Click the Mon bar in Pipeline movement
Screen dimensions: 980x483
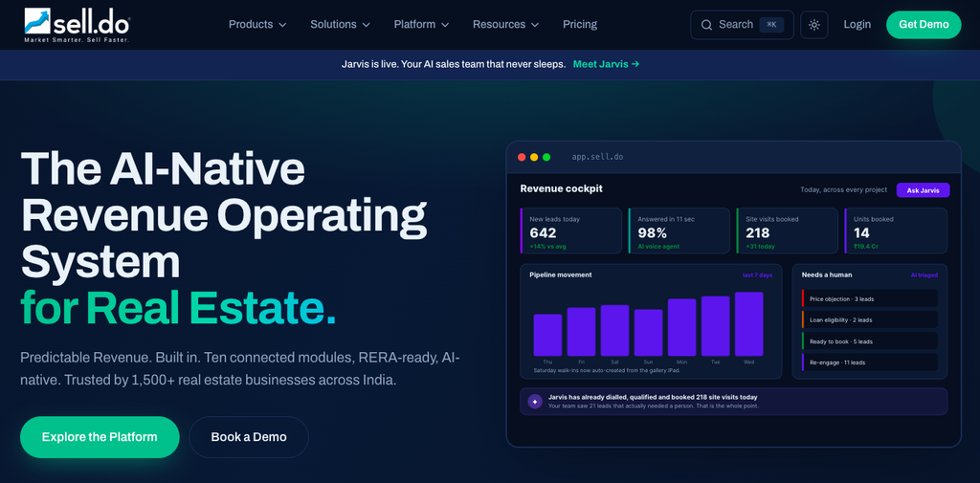[x=681, y=327]
